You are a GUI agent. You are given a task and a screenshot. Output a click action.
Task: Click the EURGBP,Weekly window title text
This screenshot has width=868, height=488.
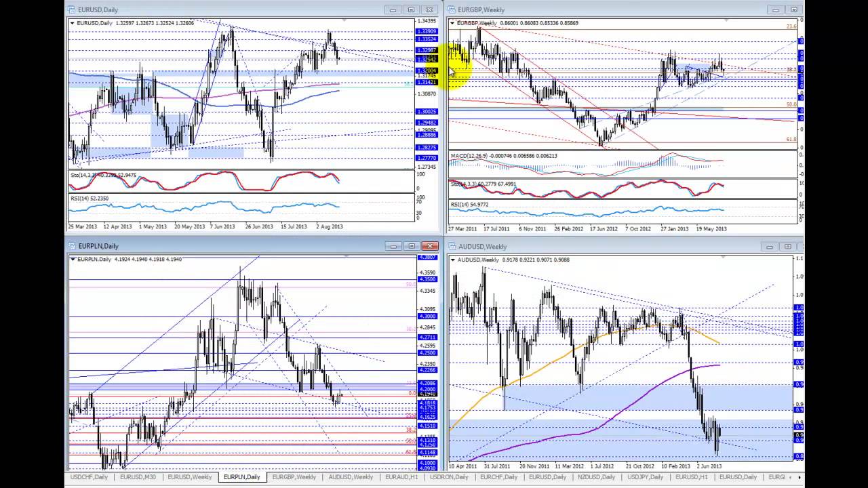point(481,9)
